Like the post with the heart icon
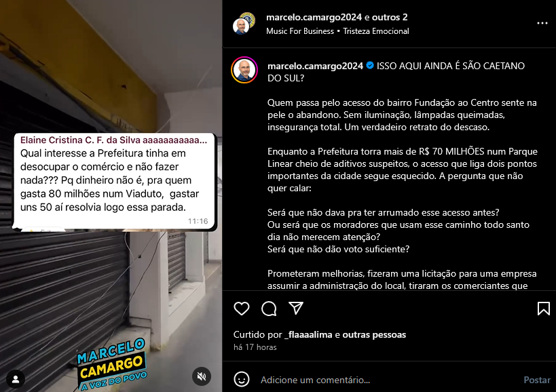556x392 pixels. pos(242,309)
